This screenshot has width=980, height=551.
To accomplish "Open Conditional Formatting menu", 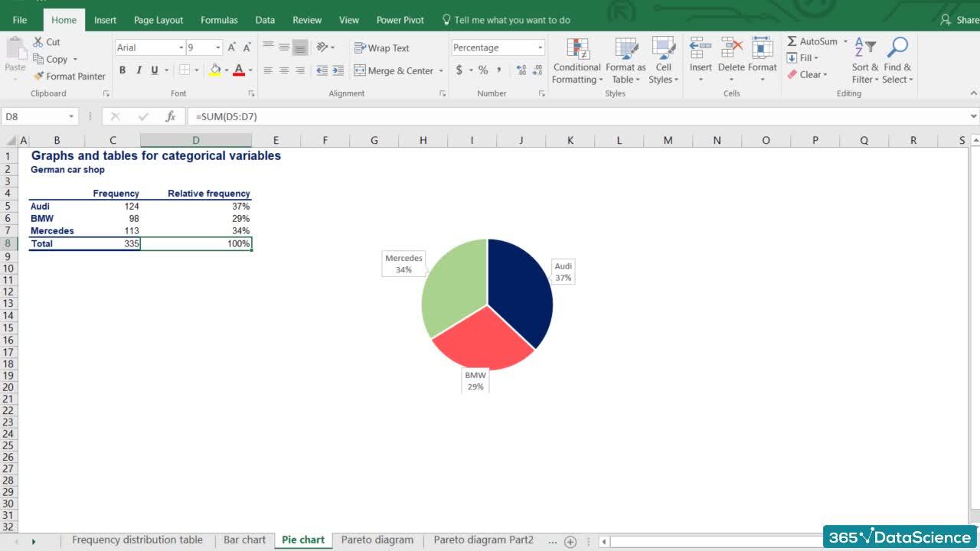I will click(577, 60).
